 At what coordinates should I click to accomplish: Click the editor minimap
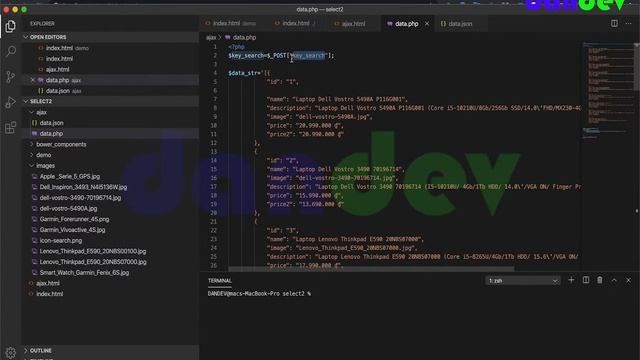point(607,90)
